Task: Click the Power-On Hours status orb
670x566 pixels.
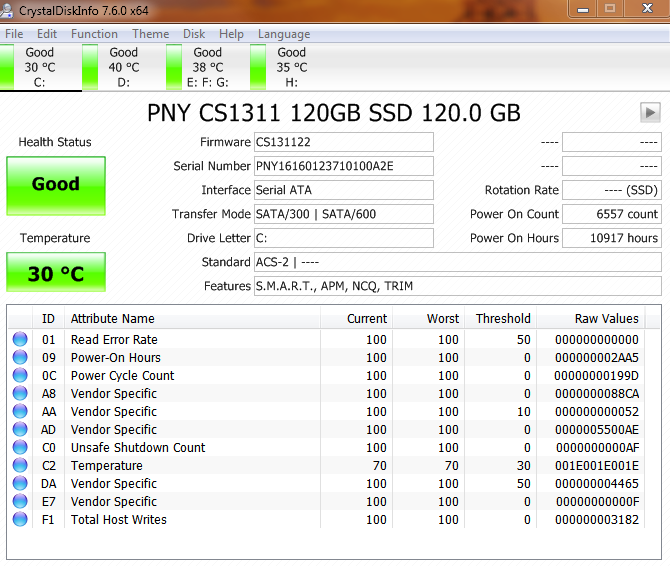Action: (20, 357)
